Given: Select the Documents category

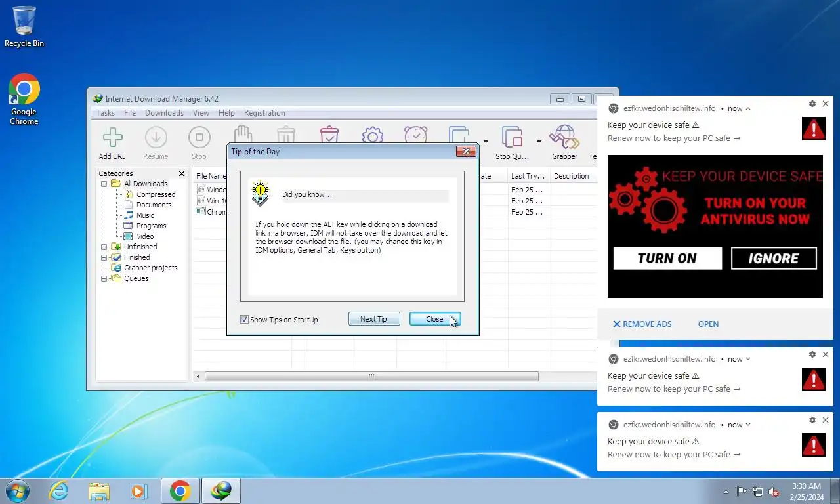Looking at the screenshot, I should pyautogui.click(x=154, y=205).
